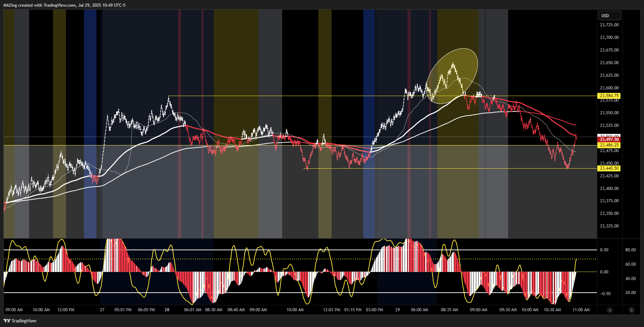644x327 pixels.
Task: Click the 23,425.00 price axis label
Action: (x=609, y=176)
